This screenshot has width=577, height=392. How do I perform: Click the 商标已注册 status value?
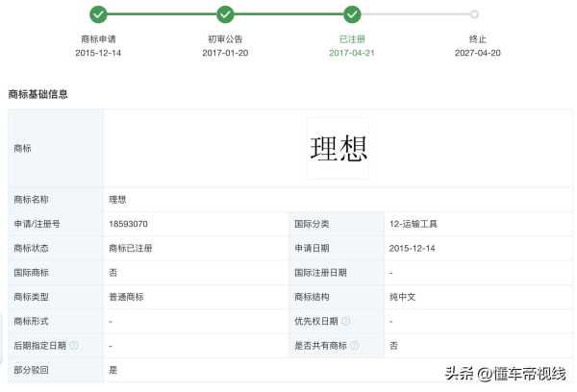point(131,248)
